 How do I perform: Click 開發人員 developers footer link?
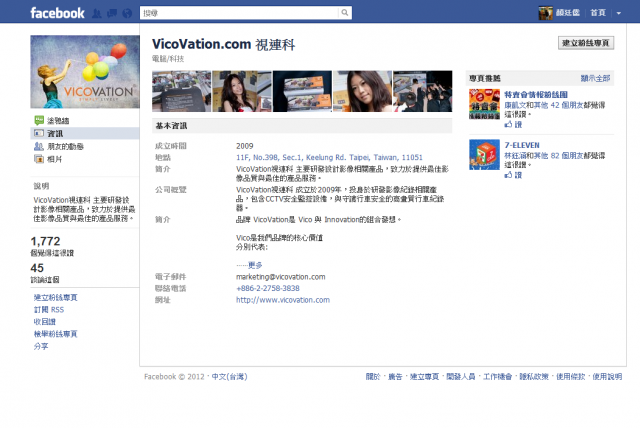click(461, 377)
